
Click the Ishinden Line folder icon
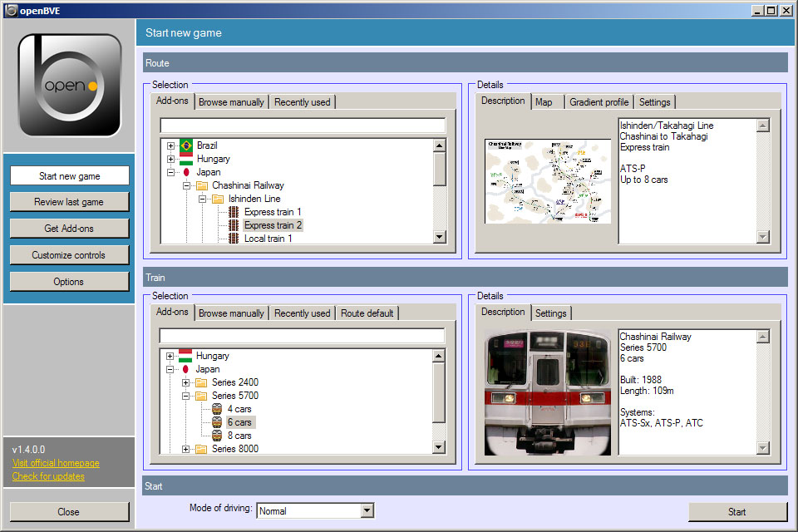pyautogui.click(x=218, y=199)
